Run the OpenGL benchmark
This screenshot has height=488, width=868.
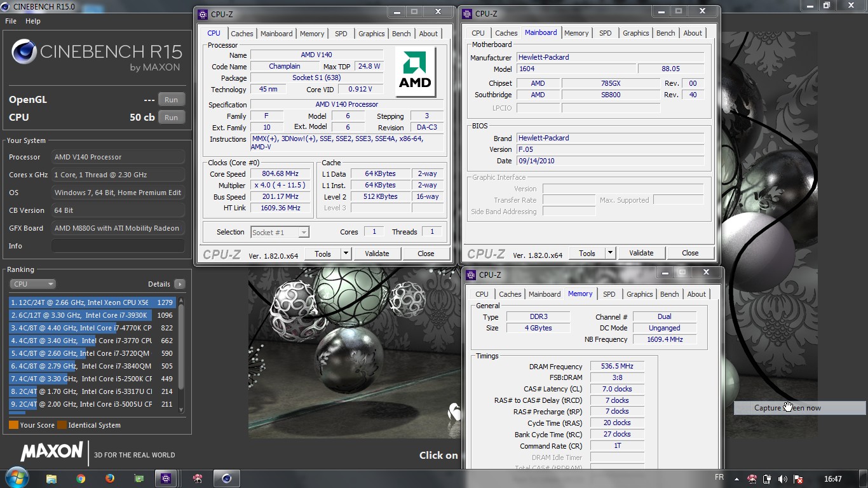[171, 100]
